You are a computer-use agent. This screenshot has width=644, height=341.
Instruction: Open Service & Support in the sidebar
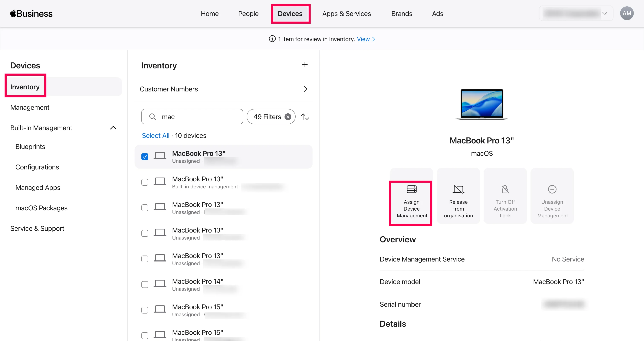pyautogui.click(x=37, y=228)
